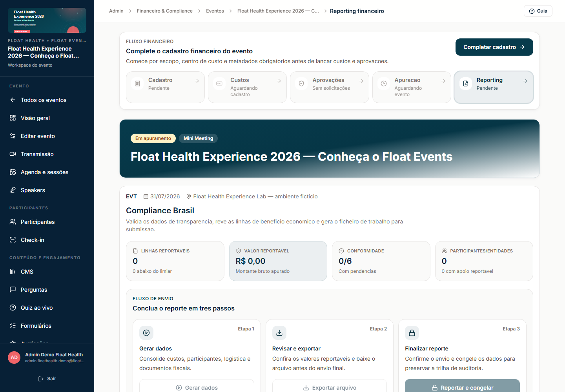This screenshot has height=392, width=565.
Task: Click the Gerar dados button
Action: 197,387
